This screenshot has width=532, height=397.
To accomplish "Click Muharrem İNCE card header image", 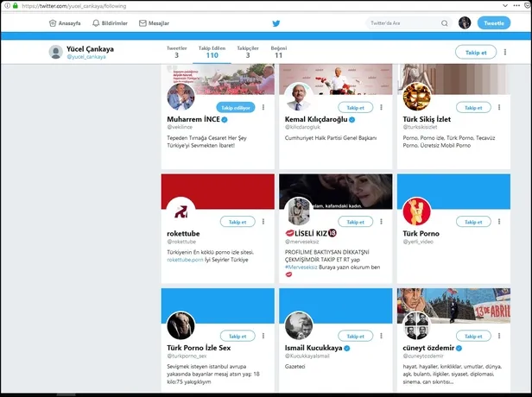I will 218,79.
